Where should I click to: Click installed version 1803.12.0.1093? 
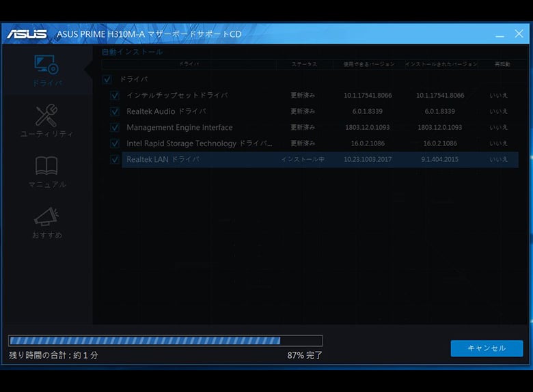[440, 128]
